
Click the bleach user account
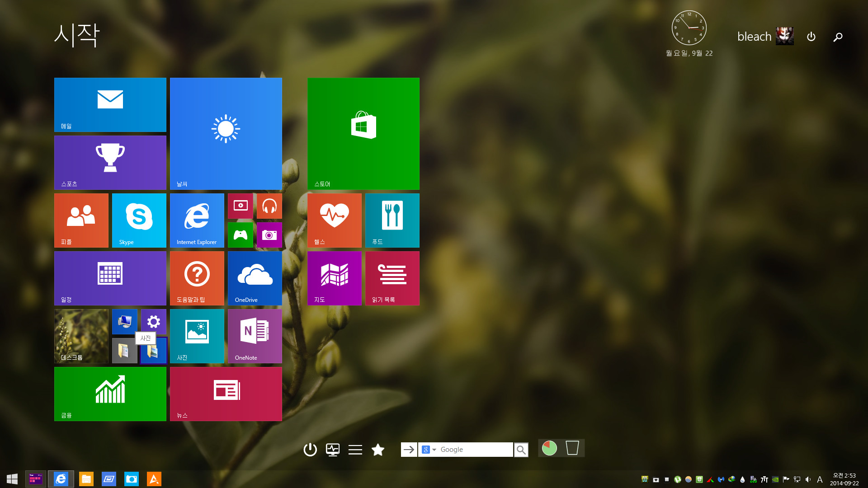765,36
